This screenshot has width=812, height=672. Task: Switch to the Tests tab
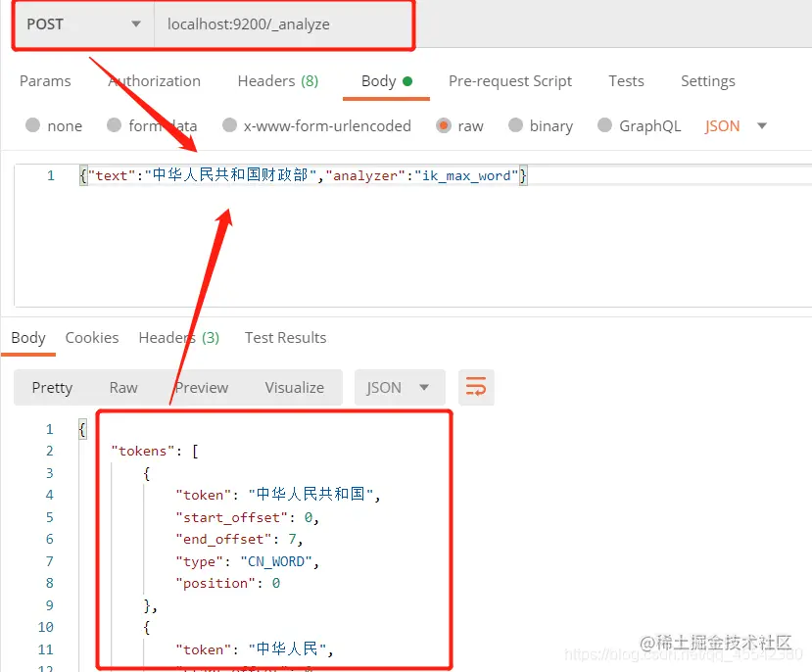coord(626,81)
